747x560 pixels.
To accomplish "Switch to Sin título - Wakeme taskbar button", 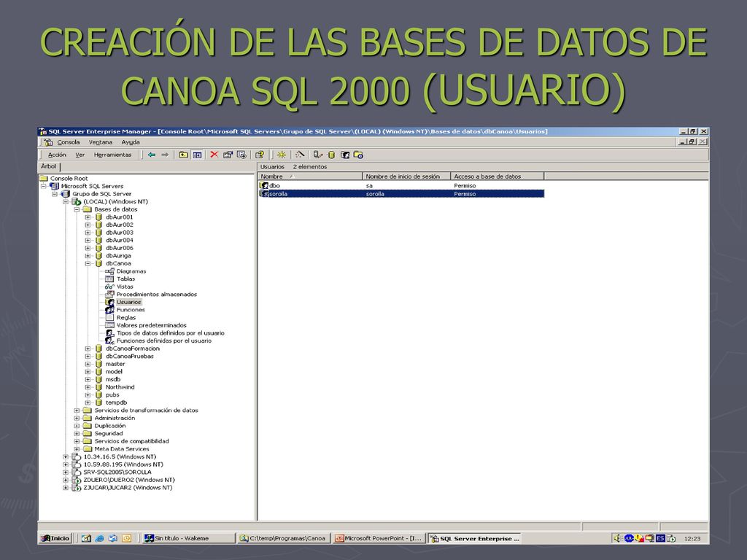I will [x=189, y=538].
